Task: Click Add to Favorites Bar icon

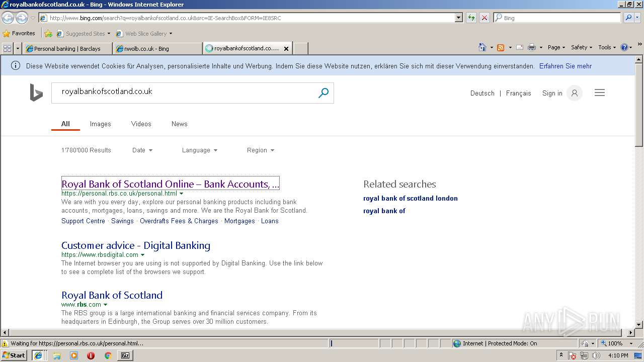Action: (x=48, y=34)
